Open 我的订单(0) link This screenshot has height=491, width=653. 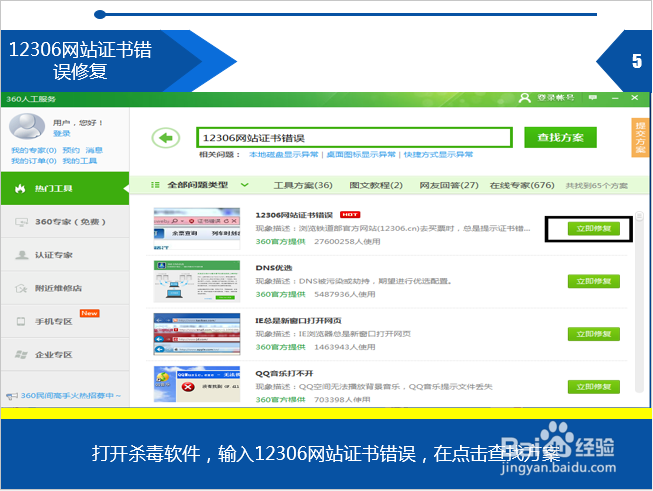click(34, 161)
